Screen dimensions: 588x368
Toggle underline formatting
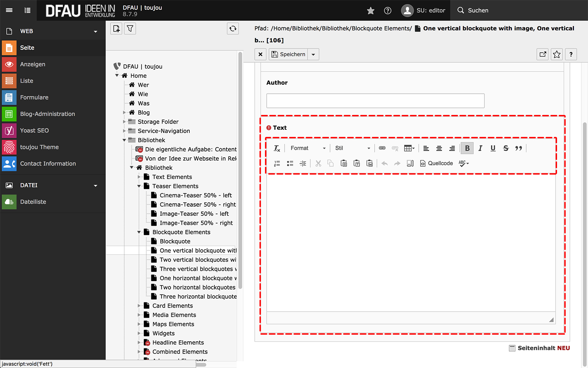(493, 148)
